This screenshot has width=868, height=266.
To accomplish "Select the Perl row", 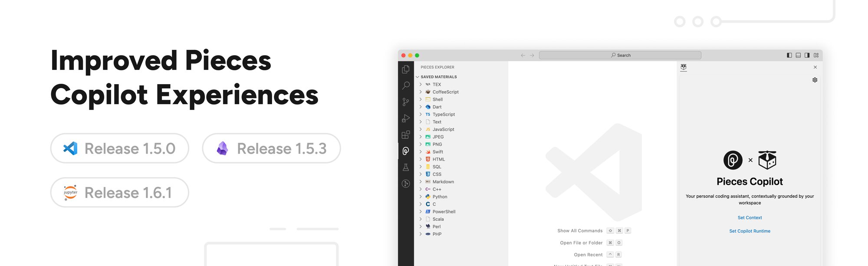I will (461, 227).
